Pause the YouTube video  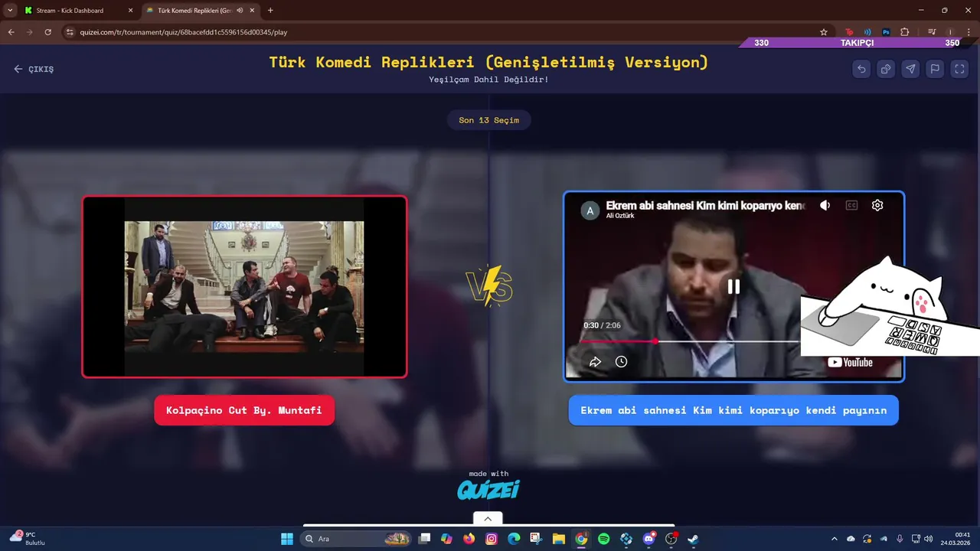pos(733,287)
